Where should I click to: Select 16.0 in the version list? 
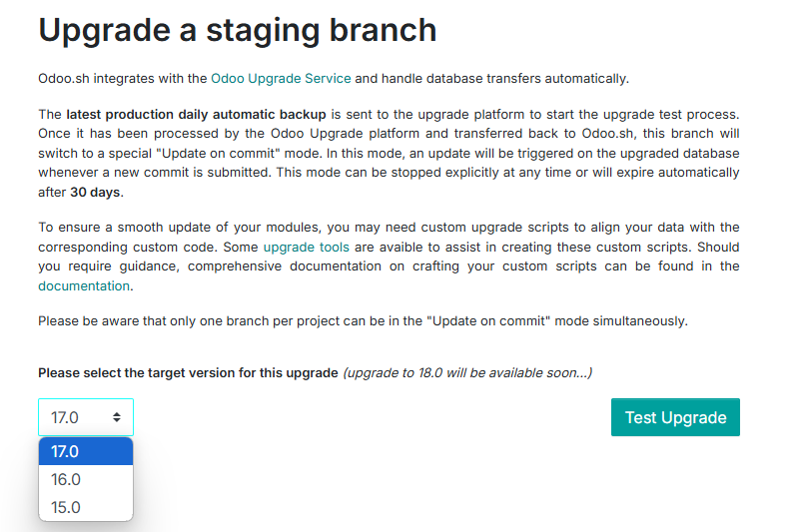point(85,479)
